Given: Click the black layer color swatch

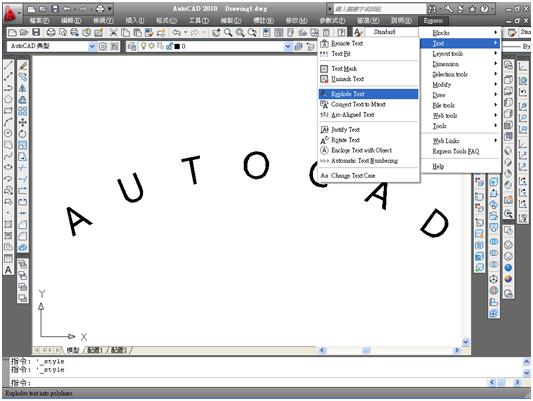Looking at the screenshot, I should 177,47.
